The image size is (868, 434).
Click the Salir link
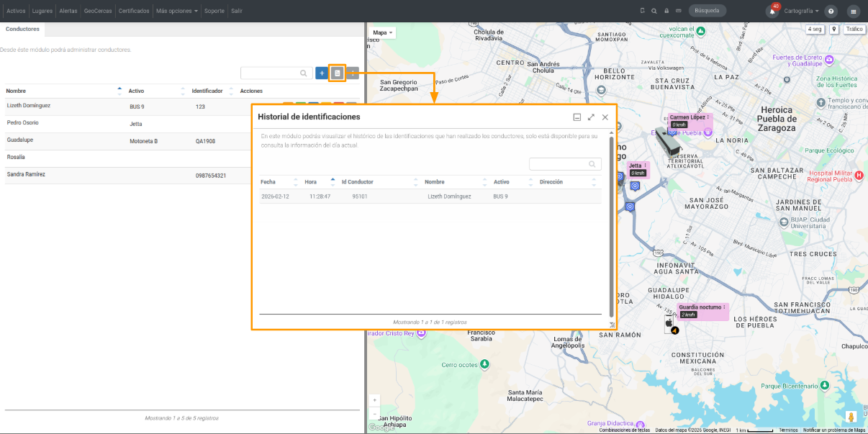(237, 11)
